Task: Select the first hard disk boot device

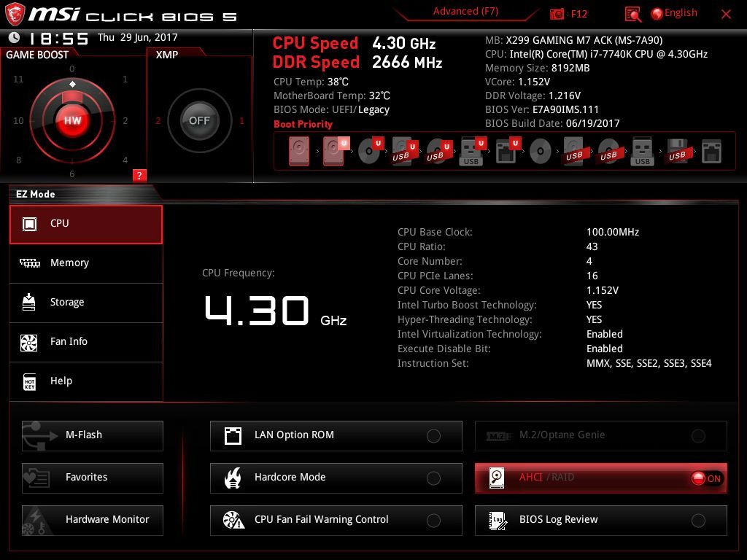Action: click(299, 151)
